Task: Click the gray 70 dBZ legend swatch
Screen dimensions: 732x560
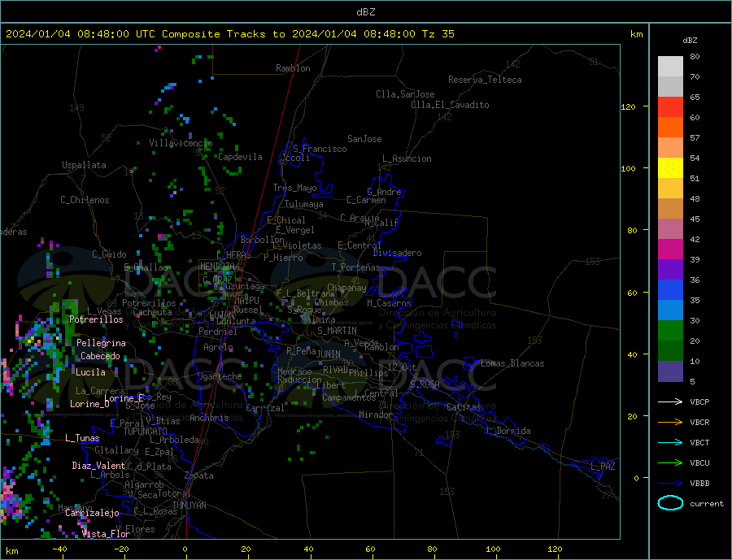Action: (670, 87)
